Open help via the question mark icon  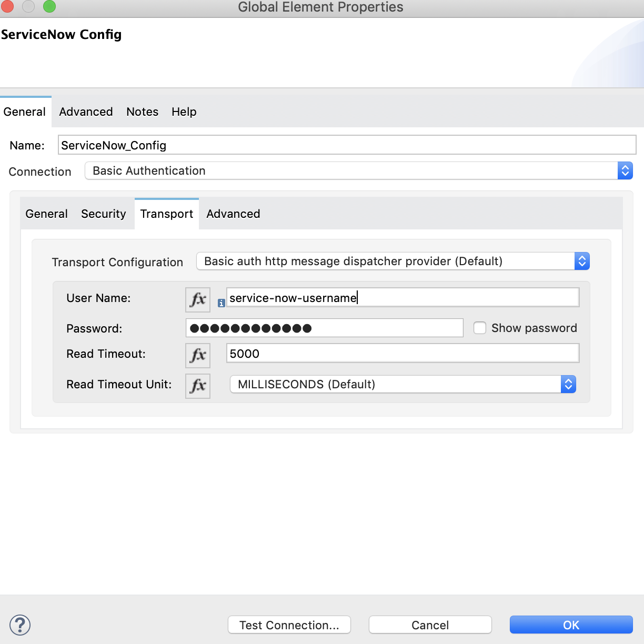click(x=20, y=625)
